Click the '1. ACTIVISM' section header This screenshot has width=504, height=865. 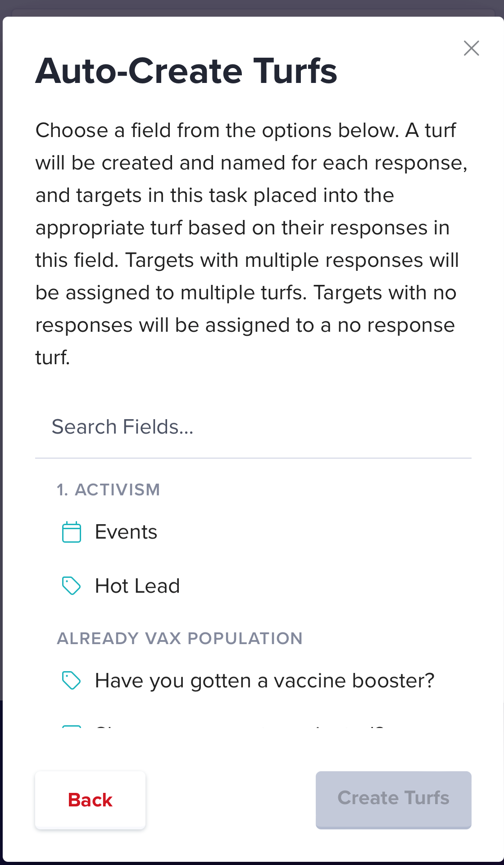coord(108,490)
